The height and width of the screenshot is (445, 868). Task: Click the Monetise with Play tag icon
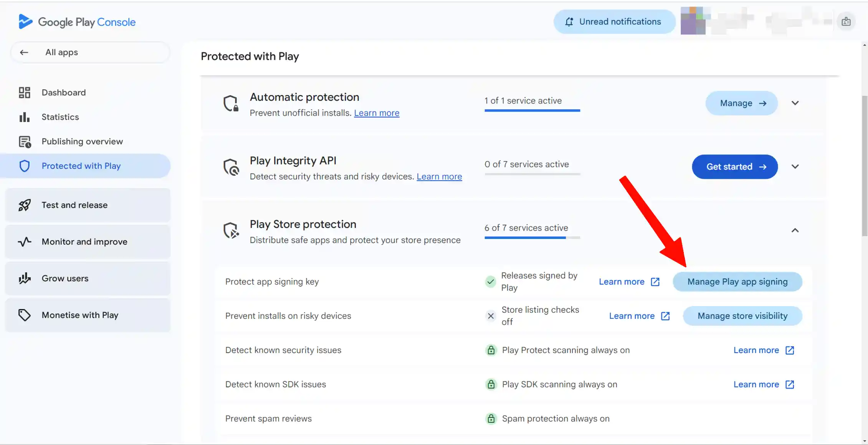coord(25,315)
